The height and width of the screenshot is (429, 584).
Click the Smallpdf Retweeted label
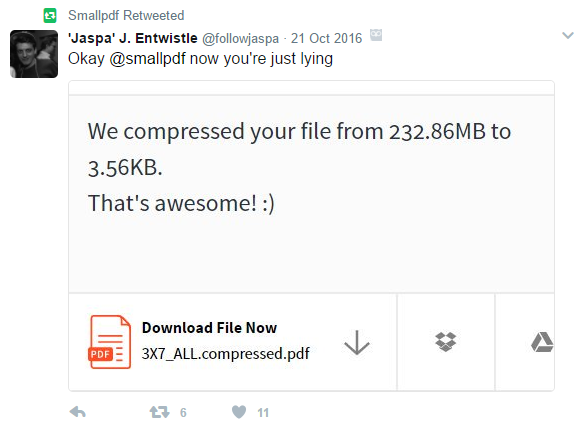click(126, 16)
